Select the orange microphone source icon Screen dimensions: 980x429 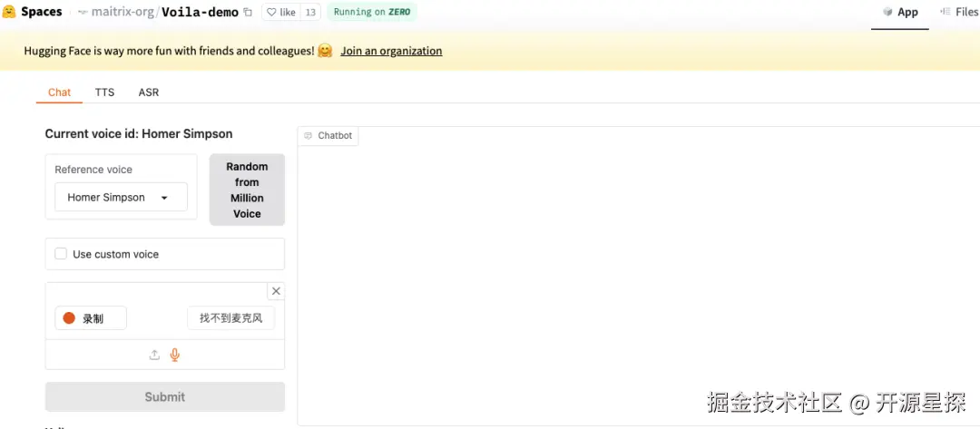coord(175,355)
